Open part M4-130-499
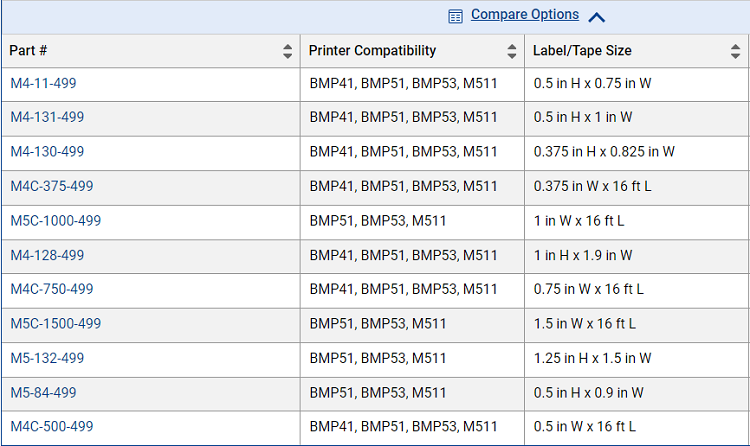Viewport: 750px width, 446px height. (x=47, y=152)
